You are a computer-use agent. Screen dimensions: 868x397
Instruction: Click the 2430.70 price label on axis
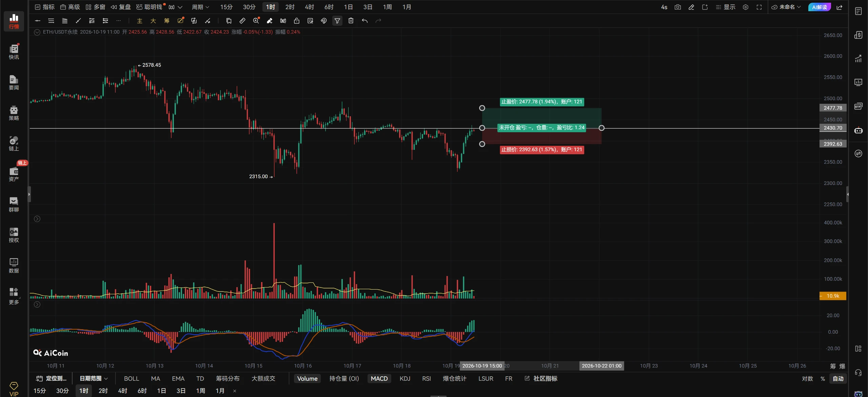click(x=833, y=128)
